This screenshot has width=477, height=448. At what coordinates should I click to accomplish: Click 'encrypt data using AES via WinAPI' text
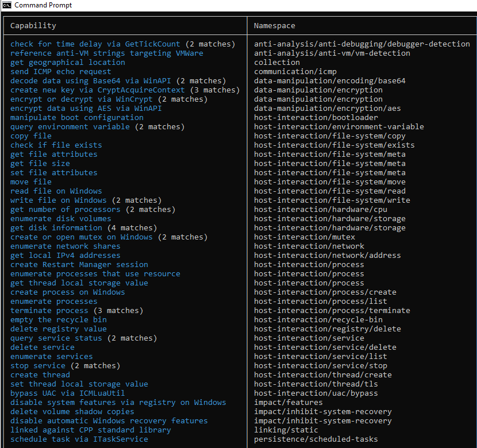86,109
